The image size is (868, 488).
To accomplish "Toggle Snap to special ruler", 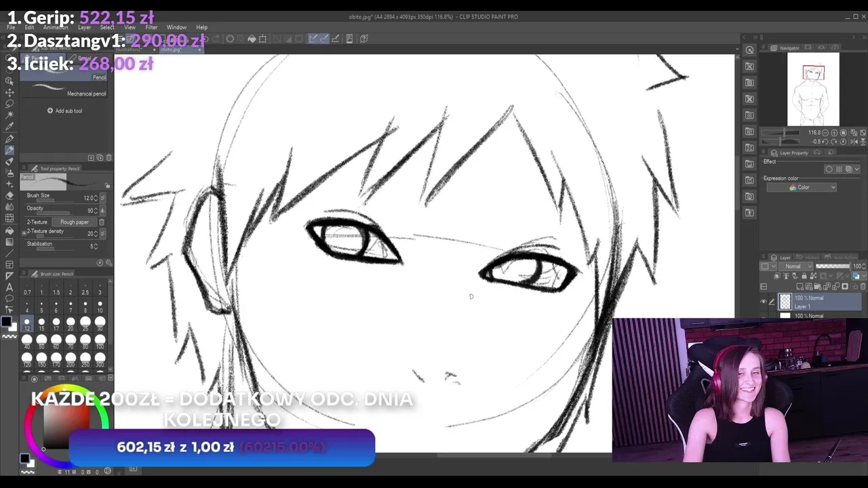I will (x=325, y=39).
